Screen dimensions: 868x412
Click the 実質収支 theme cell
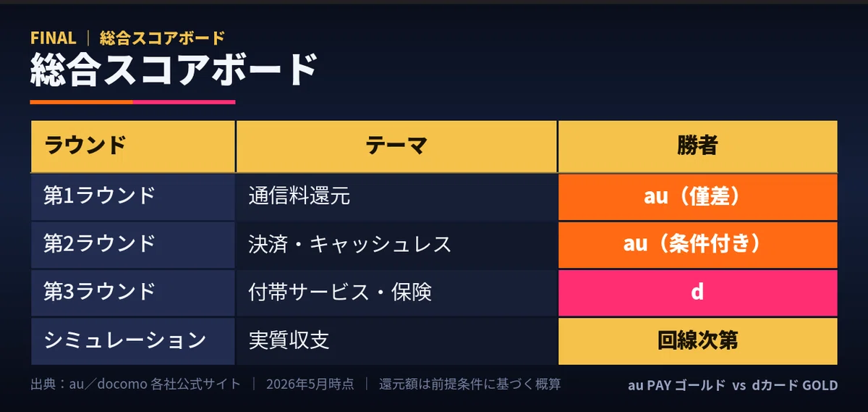point(396,340)
